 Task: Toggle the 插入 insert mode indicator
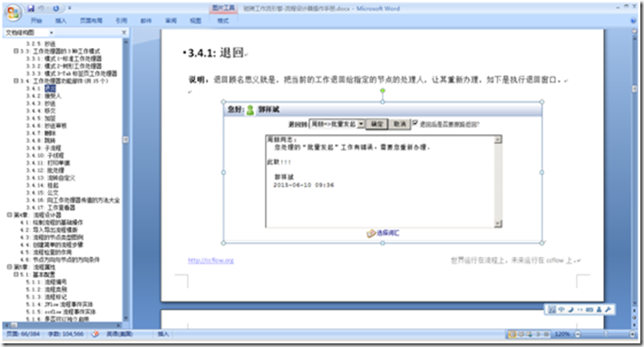163,334
